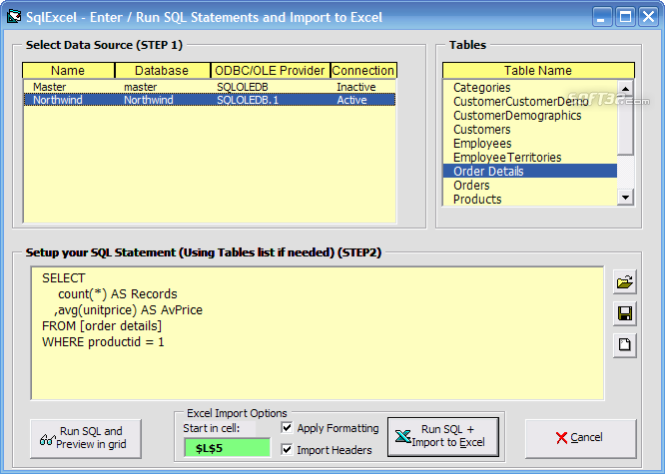Select the Northwind data source row
Screen dimensions: 665x474
click(210, 100)
